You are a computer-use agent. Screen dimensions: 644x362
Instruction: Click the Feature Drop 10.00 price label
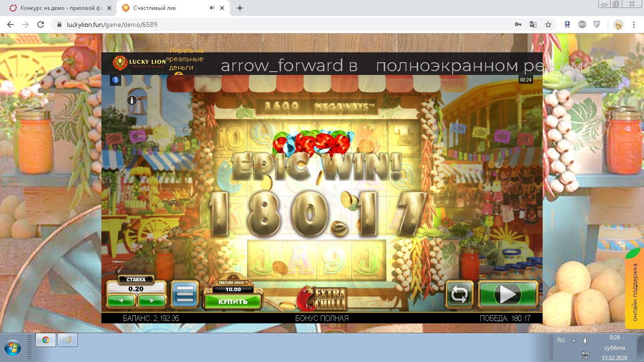[233, 289]
